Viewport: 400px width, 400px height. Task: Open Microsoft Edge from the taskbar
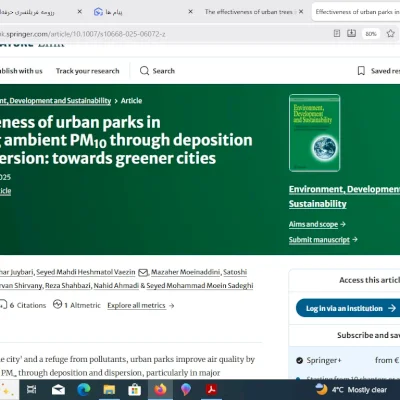[84, 389]
